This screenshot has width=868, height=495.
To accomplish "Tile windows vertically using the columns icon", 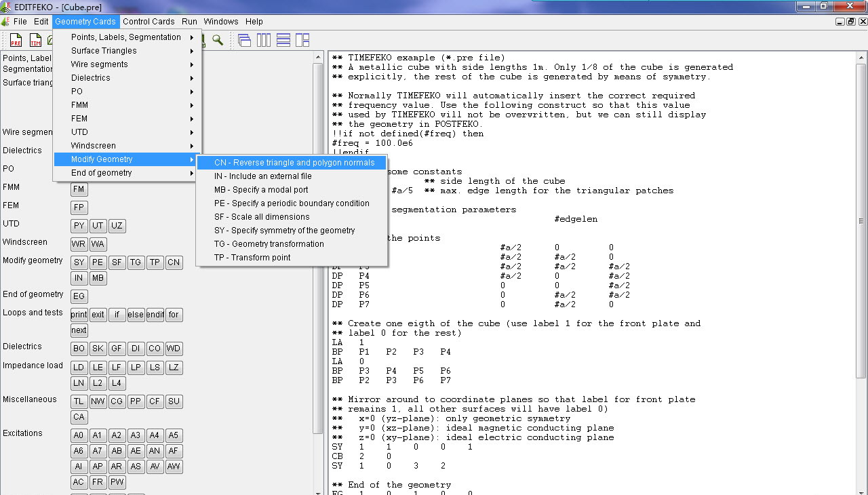I will [x=263, y=40].
